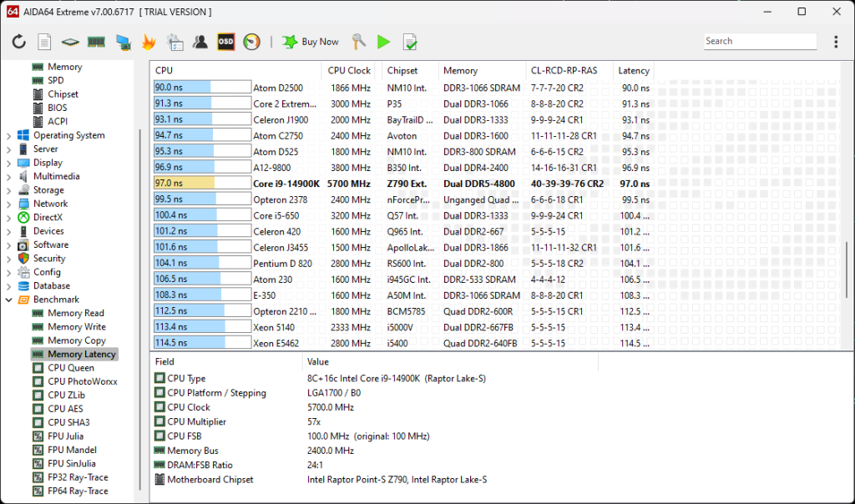The height and width of the screenshot is (504, 855).
Task: Select Memory in the sidebar tree
Action: 64,67
